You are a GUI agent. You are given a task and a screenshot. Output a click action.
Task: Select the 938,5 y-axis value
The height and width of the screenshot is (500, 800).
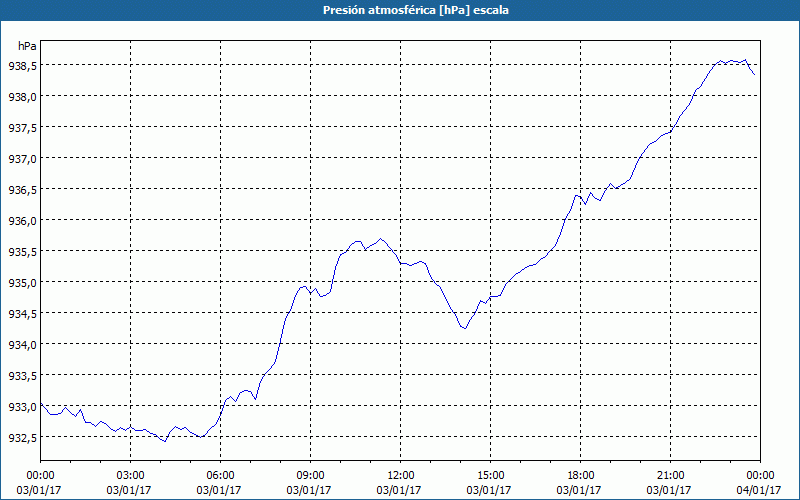pos(22,65)
